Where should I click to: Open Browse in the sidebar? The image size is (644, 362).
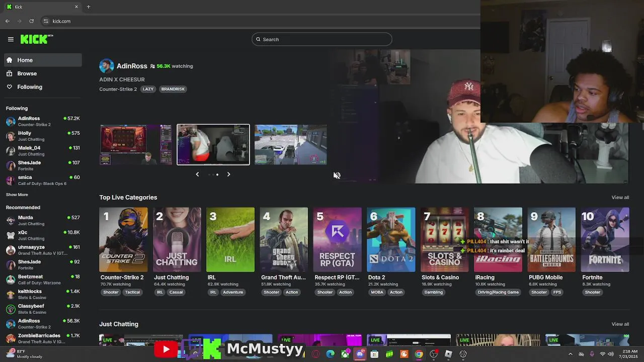(x=43, y=73)
